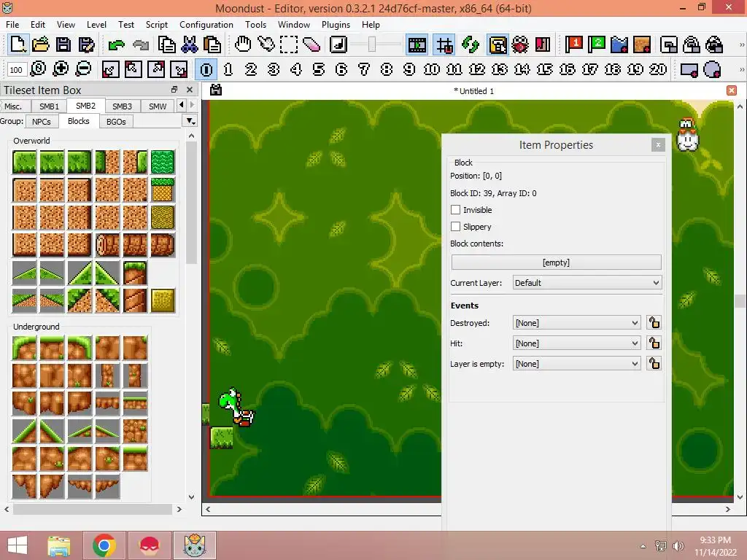The width and height of the screenshot is (747, 560).
Task: Toggle grid snapping button
Action: 444,45
